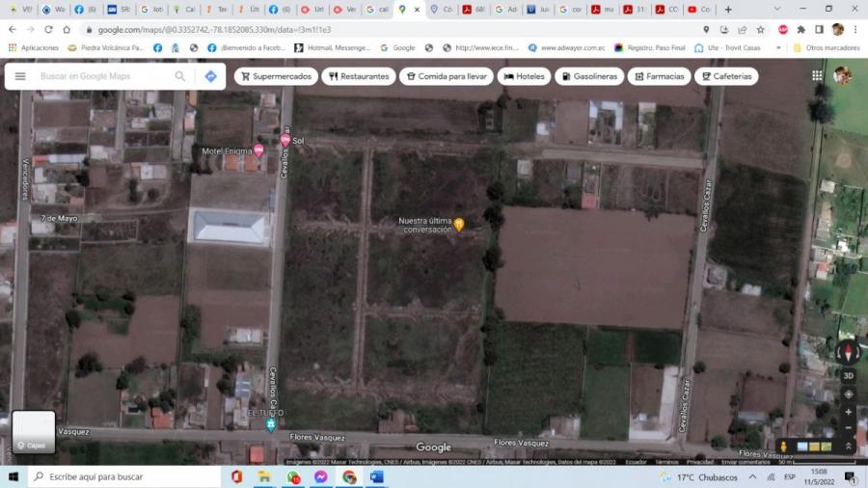868x488 pixels.
Task: Open the Chrome three-dot menu
Action: [x=855, y=29]
